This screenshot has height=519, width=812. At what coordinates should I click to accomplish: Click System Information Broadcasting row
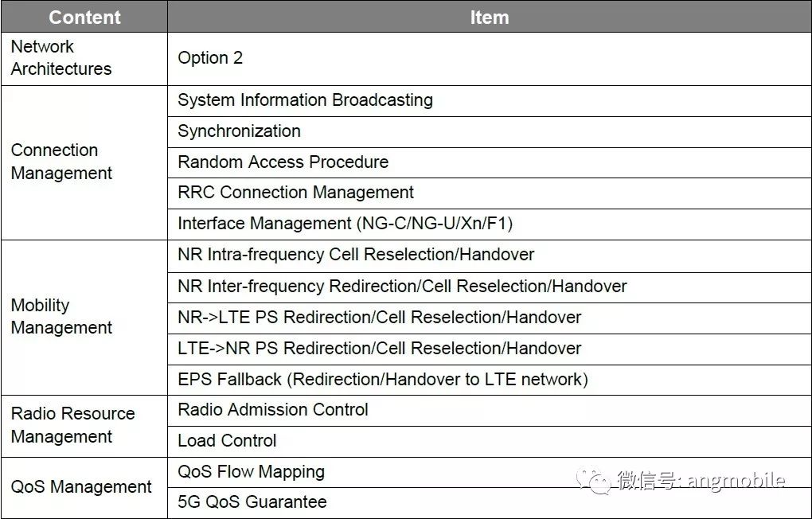click(490, 101)
